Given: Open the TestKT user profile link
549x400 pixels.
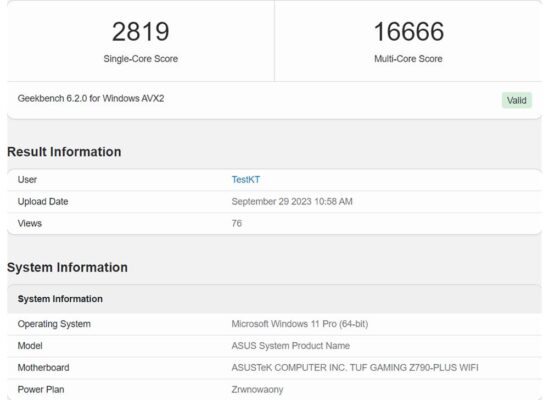Looking at the screenshot, I should (246, 180).
